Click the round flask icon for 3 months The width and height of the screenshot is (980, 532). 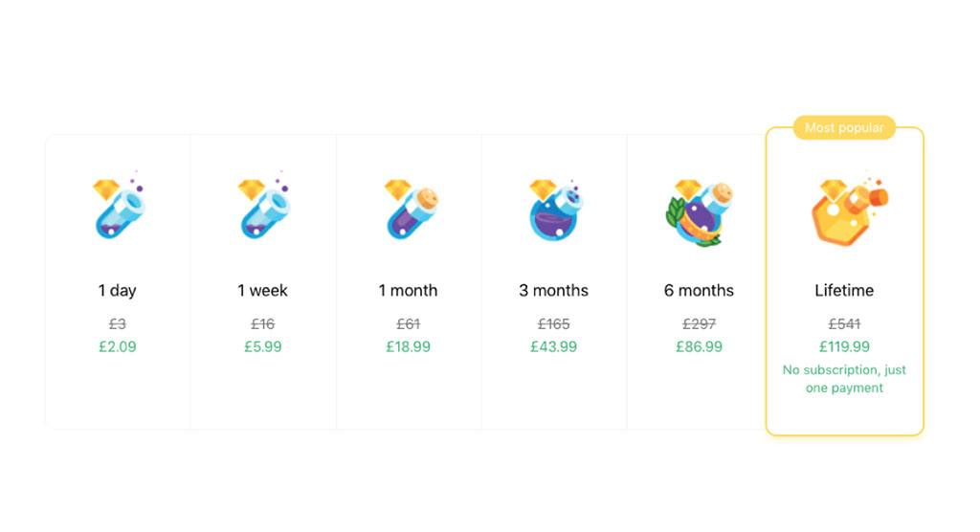click(x=555, y=210)
